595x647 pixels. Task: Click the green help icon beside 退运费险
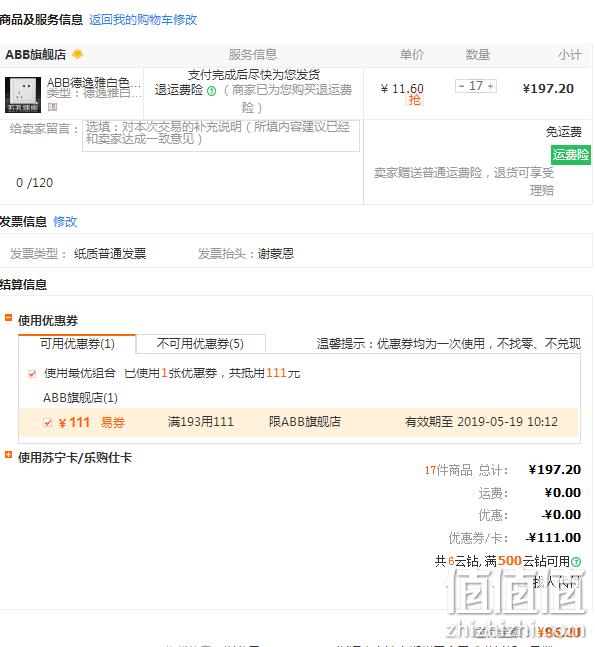point(211,91)
